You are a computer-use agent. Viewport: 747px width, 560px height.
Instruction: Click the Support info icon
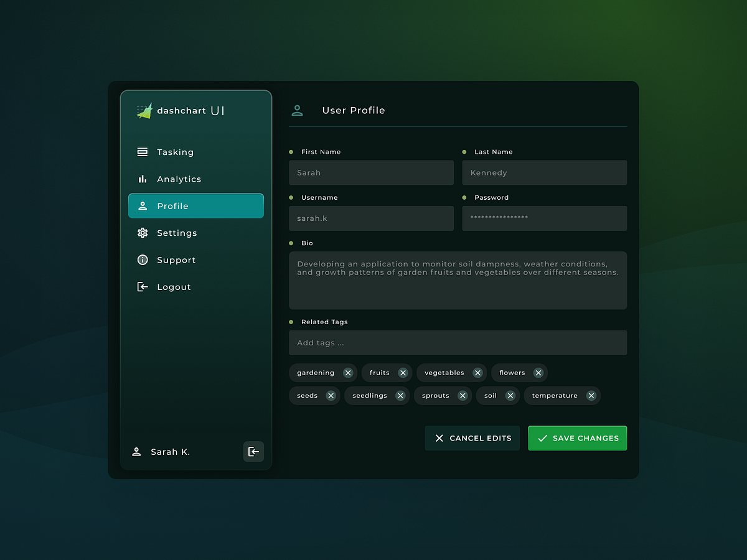click(141, 259)
